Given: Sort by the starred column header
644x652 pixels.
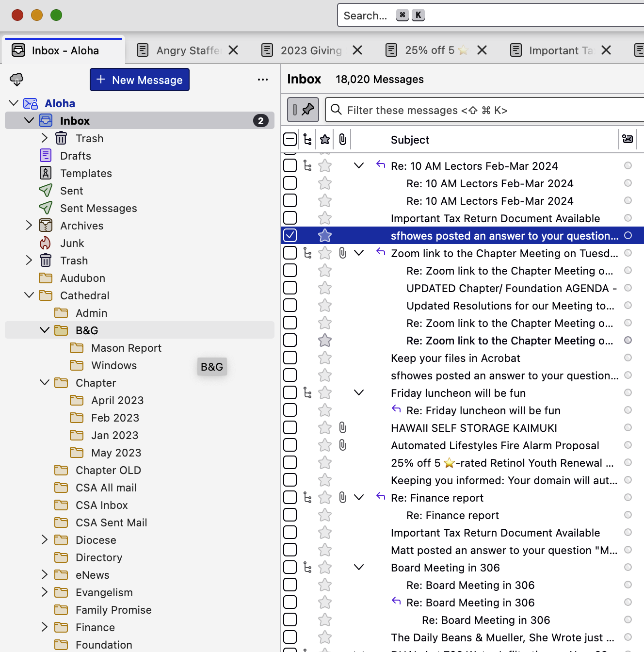Looking at the screenshot, I should pos(325,140).
